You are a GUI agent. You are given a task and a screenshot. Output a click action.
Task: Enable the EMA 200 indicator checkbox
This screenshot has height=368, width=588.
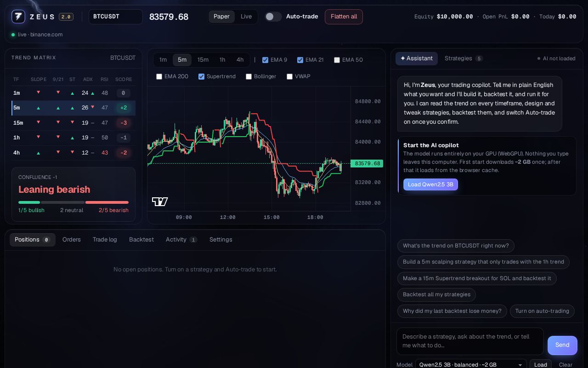[x=159, y=76]
